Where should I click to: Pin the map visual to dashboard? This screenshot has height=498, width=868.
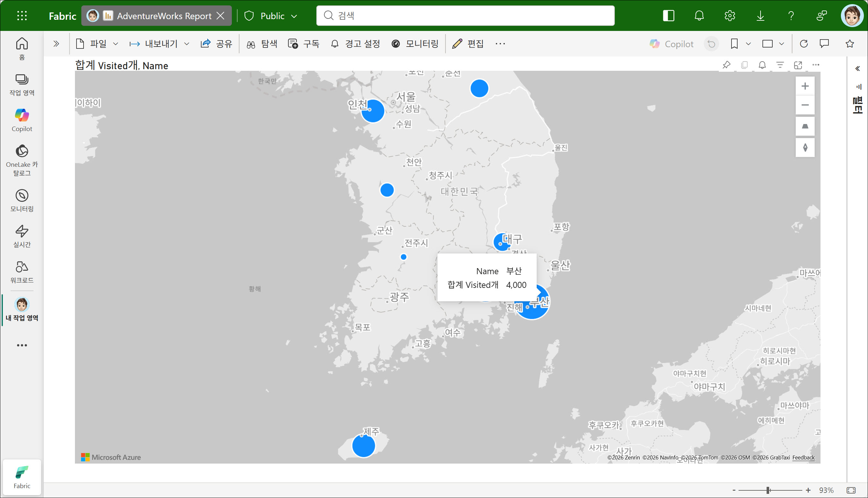tap(726, 65)
